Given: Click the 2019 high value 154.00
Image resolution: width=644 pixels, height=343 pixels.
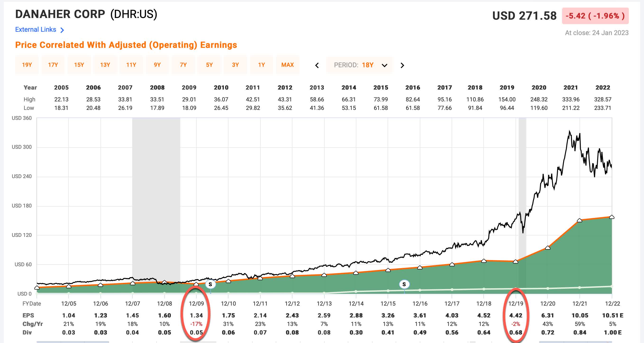Looking at the screenshot, I should 507,99.
